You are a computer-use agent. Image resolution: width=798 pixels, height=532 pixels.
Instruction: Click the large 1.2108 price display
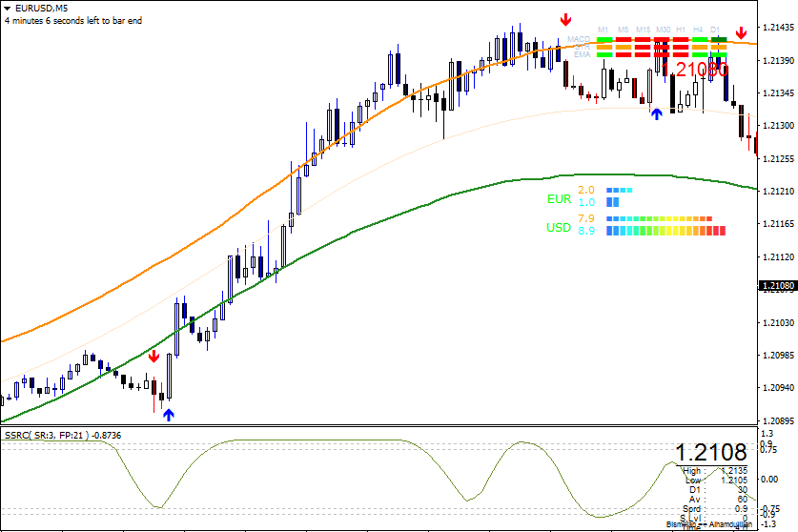point(711,452)
